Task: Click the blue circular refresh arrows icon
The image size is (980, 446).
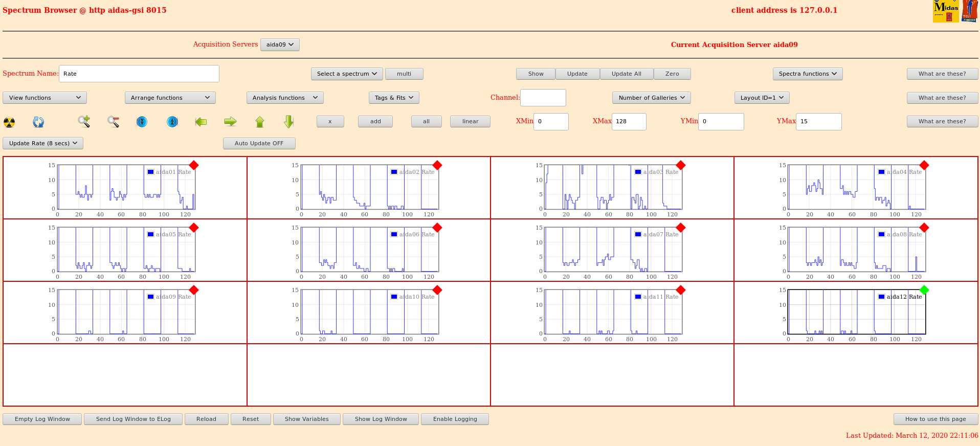Action: [x=38, y=122]
